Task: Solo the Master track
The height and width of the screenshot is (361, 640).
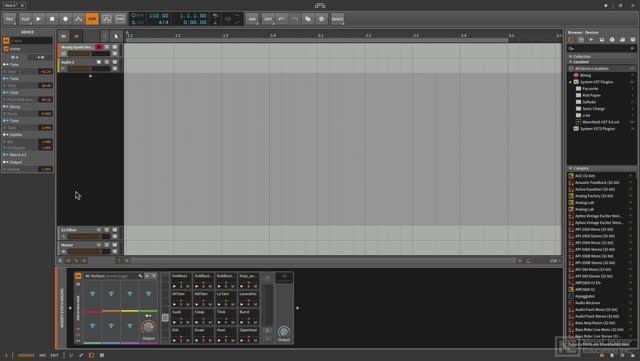Action: click(x=107, y=245)
